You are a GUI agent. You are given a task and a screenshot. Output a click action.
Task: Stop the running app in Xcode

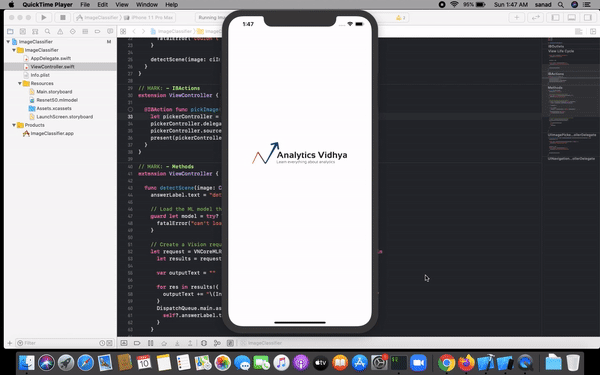click(62, 17)
